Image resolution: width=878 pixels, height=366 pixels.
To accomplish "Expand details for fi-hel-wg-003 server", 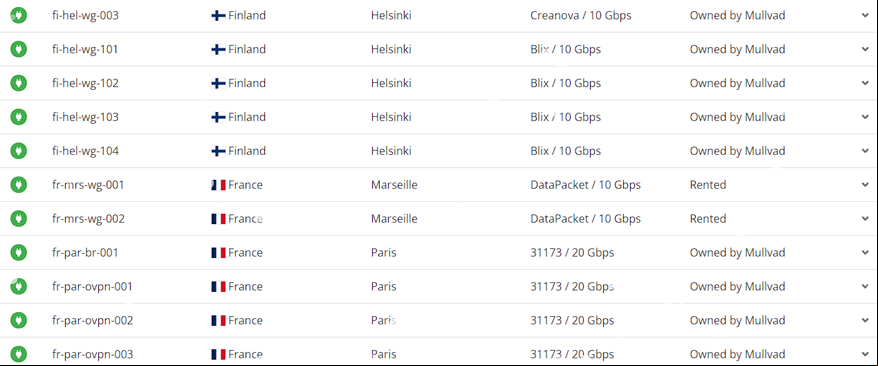I will [865, 16].
